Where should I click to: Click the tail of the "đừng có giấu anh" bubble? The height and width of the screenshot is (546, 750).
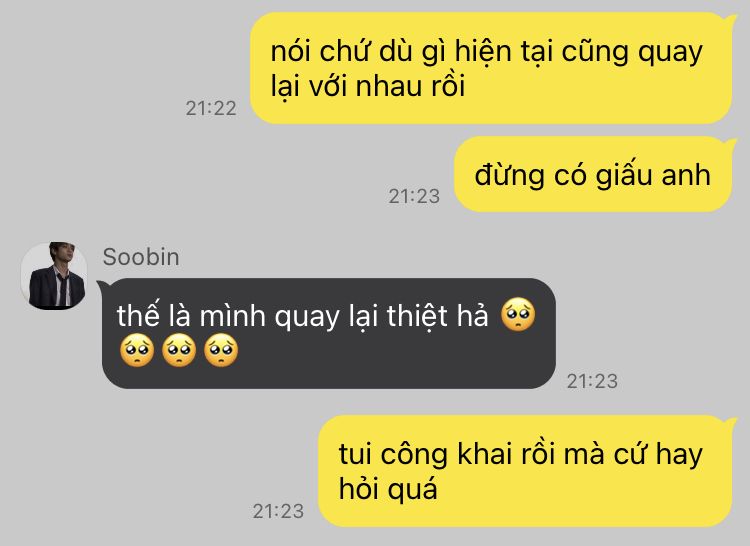coord(730,143)
